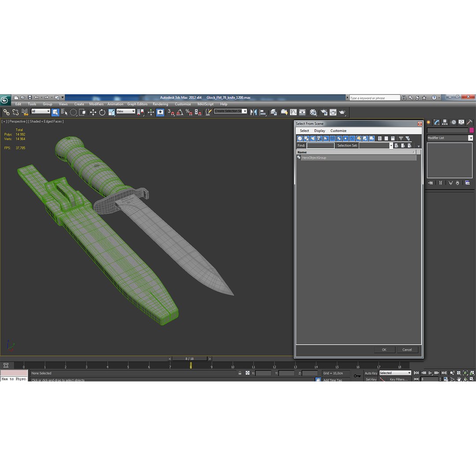Open Display menu in Select From Scene
Image resolution: width=476 pixels, height=476 pixels.
320,131
